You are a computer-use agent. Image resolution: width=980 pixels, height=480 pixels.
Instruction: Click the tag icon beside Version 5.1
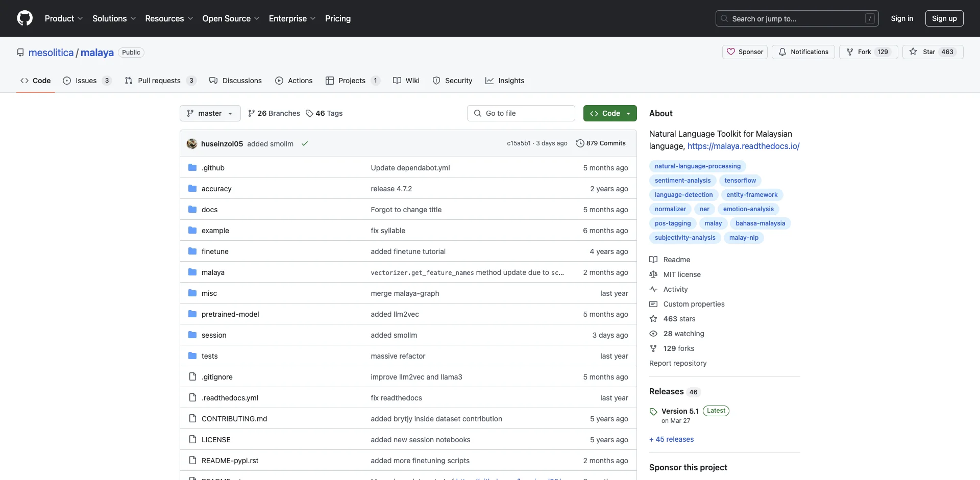pos(653,412)
